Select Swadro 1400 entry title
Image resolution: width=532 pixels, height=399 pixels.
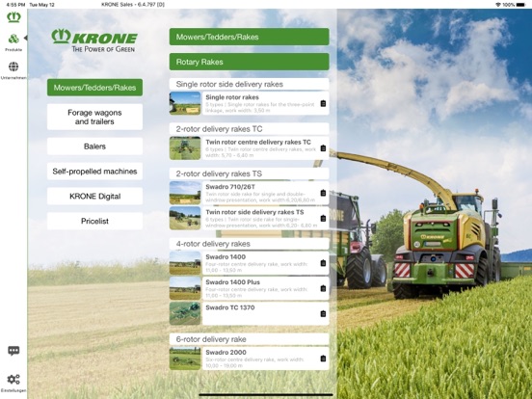[226, 257]
